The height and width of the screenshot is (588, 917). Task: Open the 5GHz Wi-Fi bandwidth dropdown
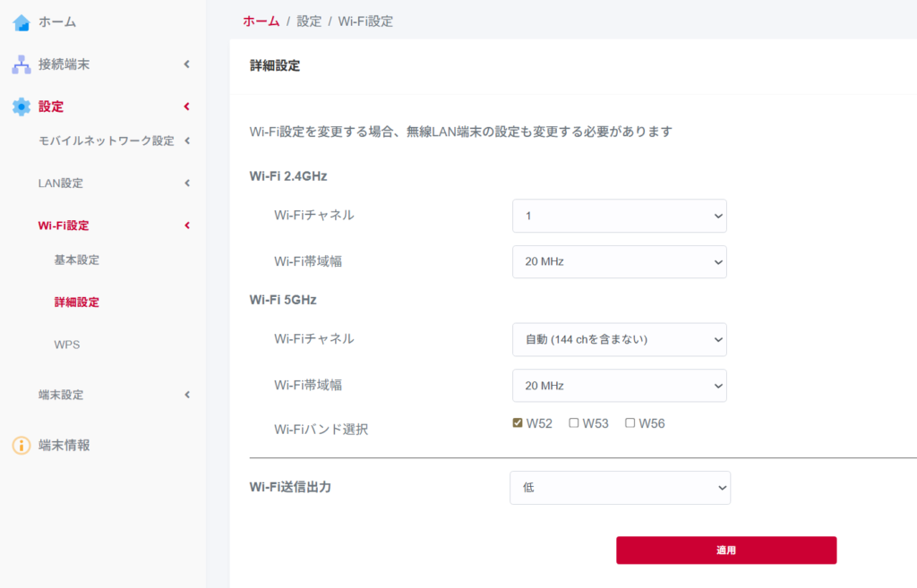point(619,386)
